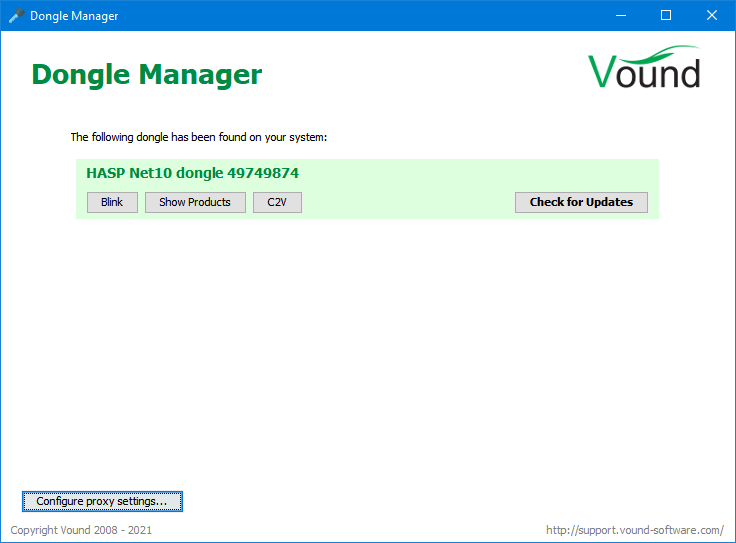Check for Updates for the dongle

[581, 202]
